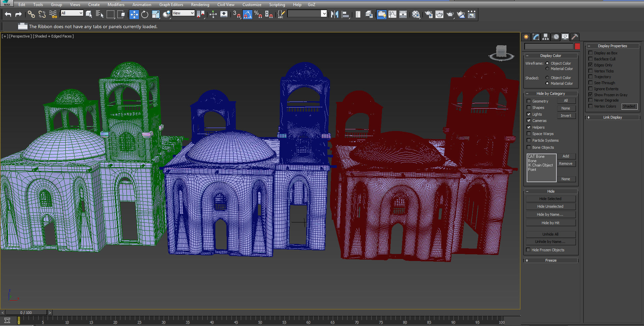Viewport: 644px width, 326px height.
Task: Click the Redo arrow icon
Action: (x=18, y=14)
